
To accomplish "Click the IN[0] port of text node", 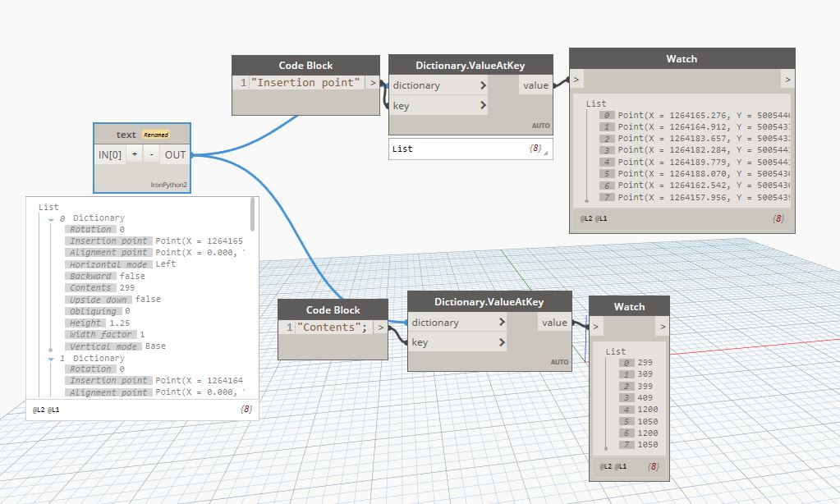I will click(109, 154).
